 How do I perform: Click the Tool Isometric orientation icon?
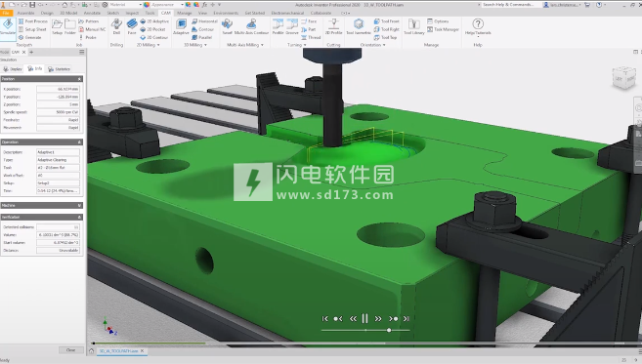pyautogui.click(x=359, y=27)
